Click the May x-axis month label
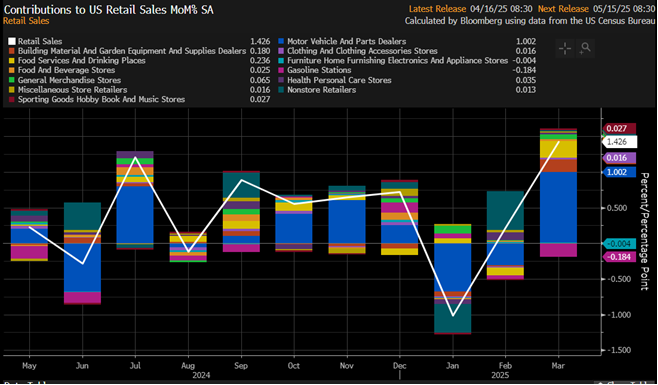Viewport: 658px width, 385px height. (x=29, y=366)
